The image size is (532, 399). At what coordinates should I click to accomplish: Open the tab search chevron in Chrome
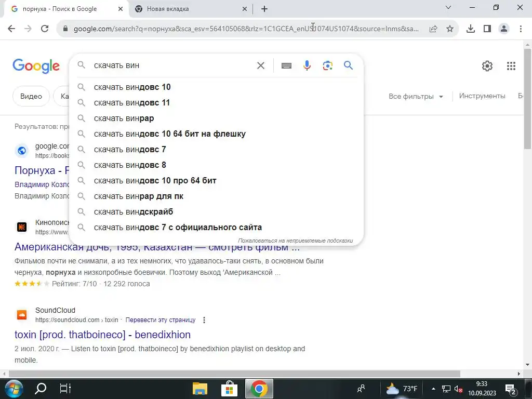[448, 7]
